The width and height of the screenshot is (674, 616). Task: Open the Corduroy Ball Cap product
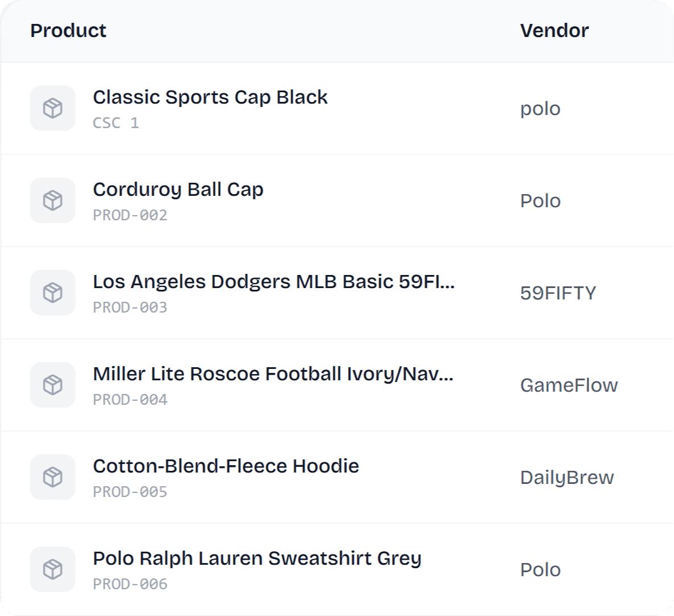178,190
